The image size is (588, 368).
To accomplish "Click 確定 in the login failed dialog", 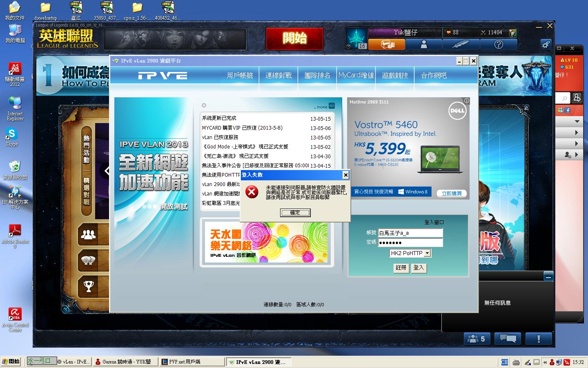I will click(295, 213).
